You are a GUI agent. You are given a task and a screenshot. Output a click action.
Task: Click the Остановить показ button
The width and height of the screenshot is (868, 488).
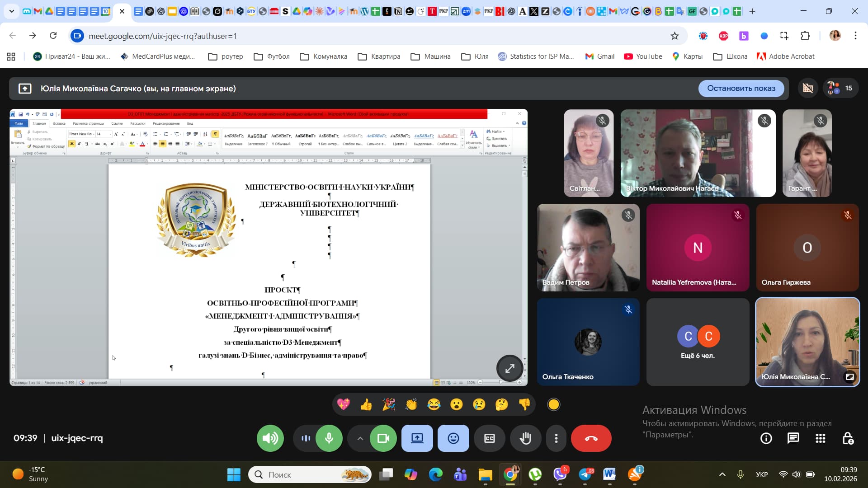click(741, 88)
